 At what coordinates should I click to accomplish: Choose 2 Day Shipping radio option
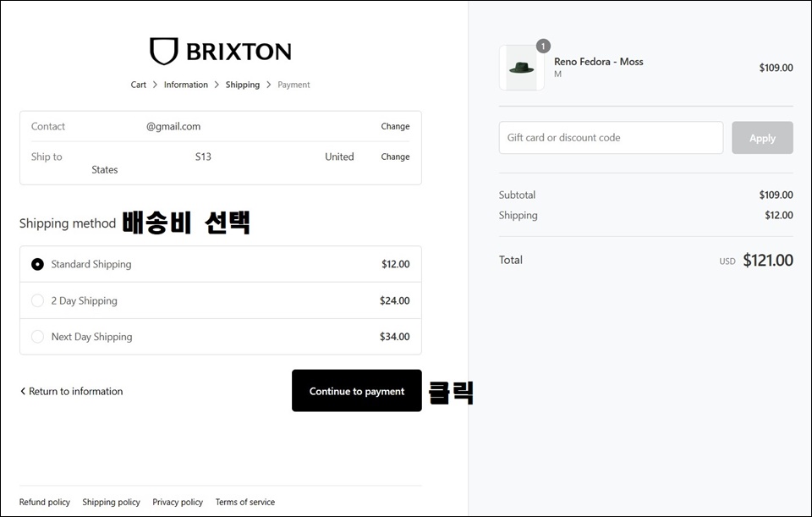click(x=37, y=300)
